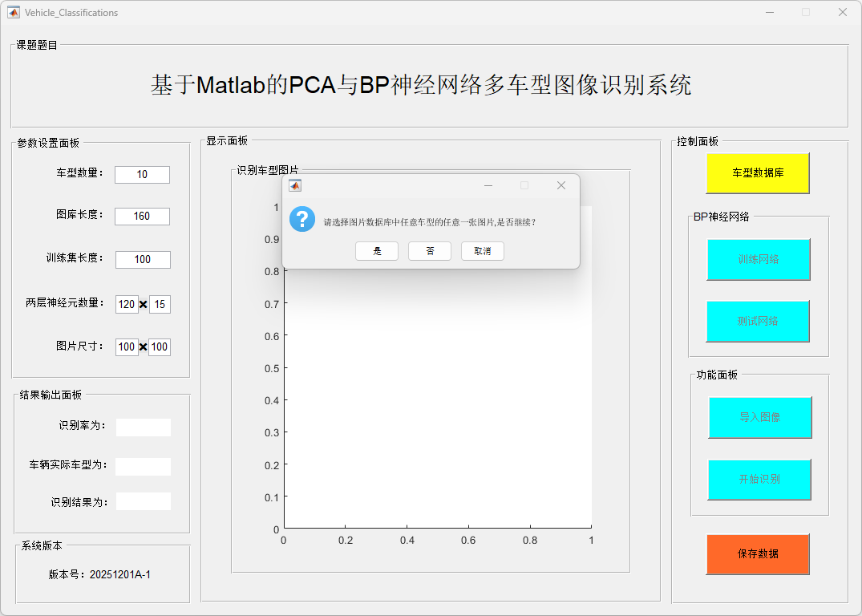Click the second neuron count field 15

(160, 304)
